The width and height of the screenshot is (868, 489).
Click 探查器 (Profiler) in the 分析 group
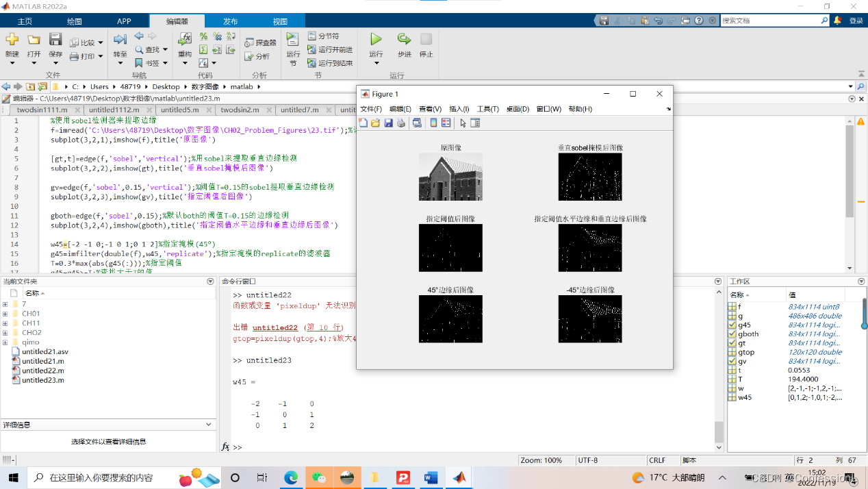click(260, 42)
